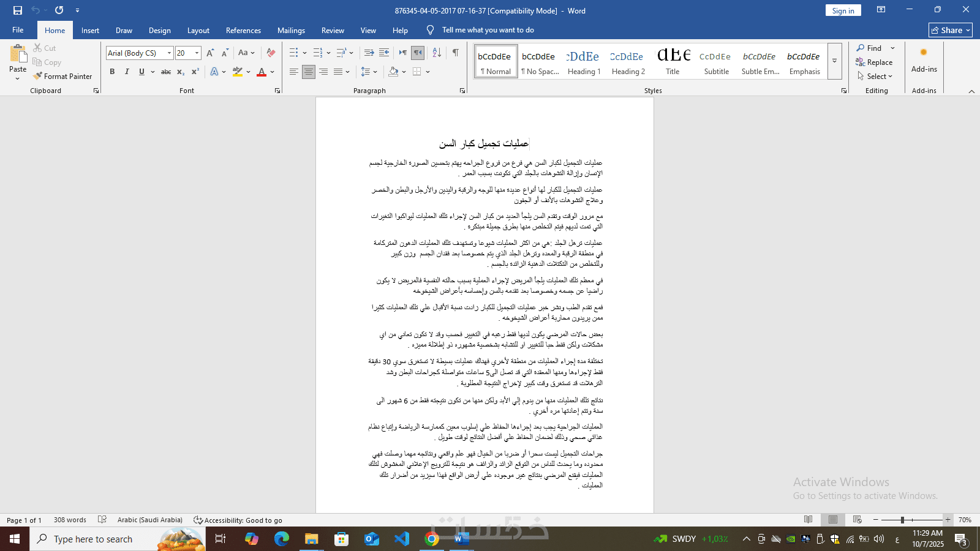Align text to the left
Viewport: 980px width, 551px height.
click(294, 72)
